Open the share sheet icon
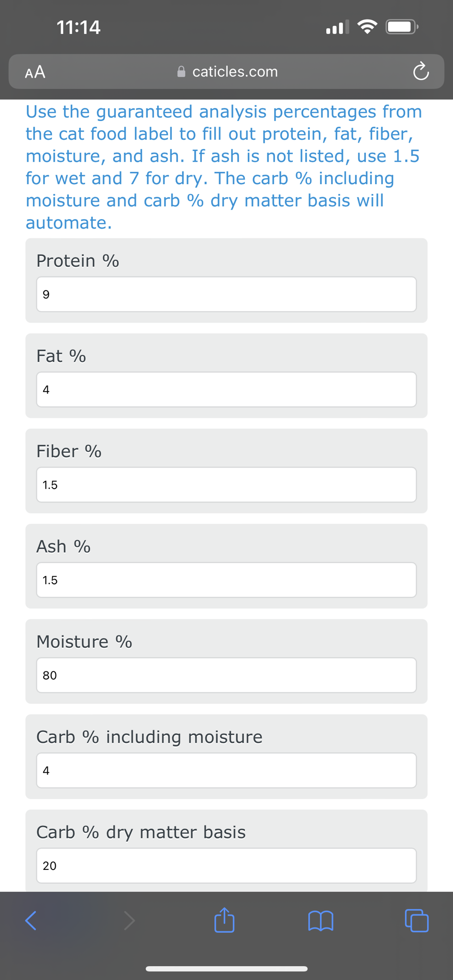Image resolution: width=453 pixels, height=980 pixels. 224,920
